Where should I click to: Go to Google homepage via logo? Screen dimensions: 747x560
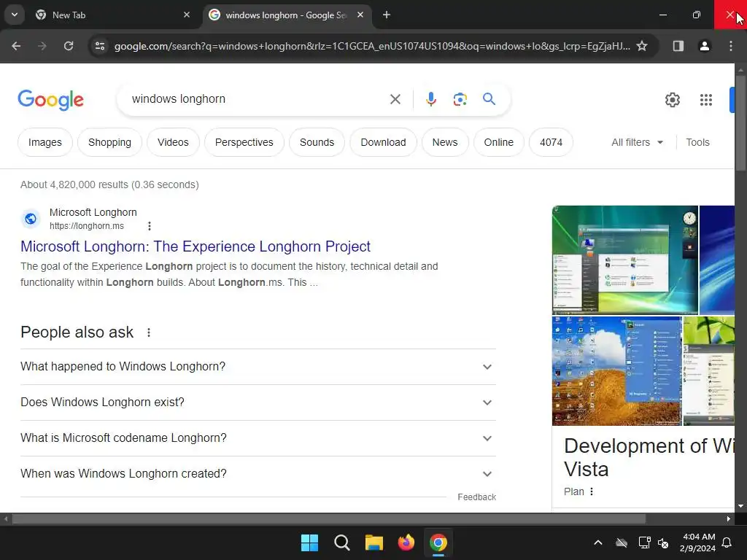click(x=51, y=99)
